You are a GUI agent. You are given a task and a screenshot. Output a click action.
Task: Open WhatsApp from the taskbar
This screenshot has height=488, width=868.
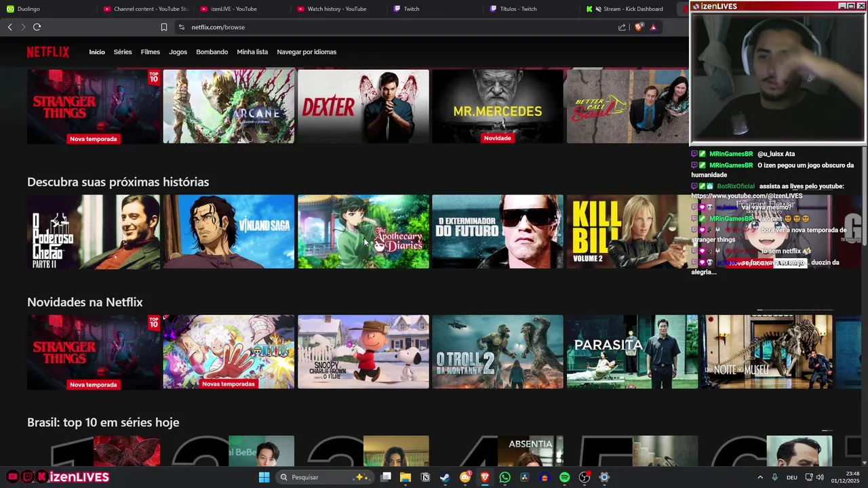(505, 477)
